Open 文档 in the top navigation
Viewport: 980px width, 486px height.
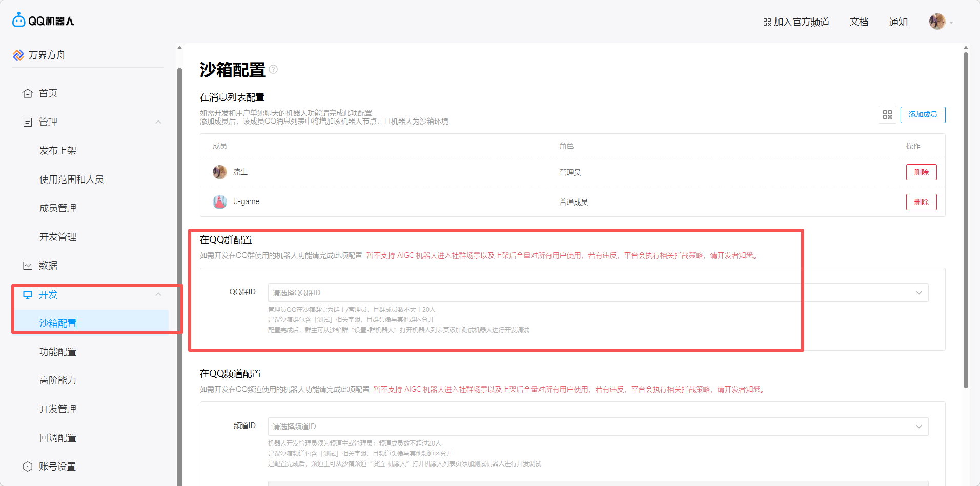click(859, 22)
